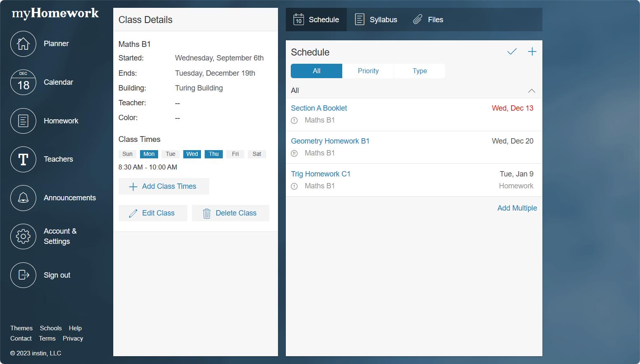
Task: Toggle Saturday class day on
Action: [257, 154]
